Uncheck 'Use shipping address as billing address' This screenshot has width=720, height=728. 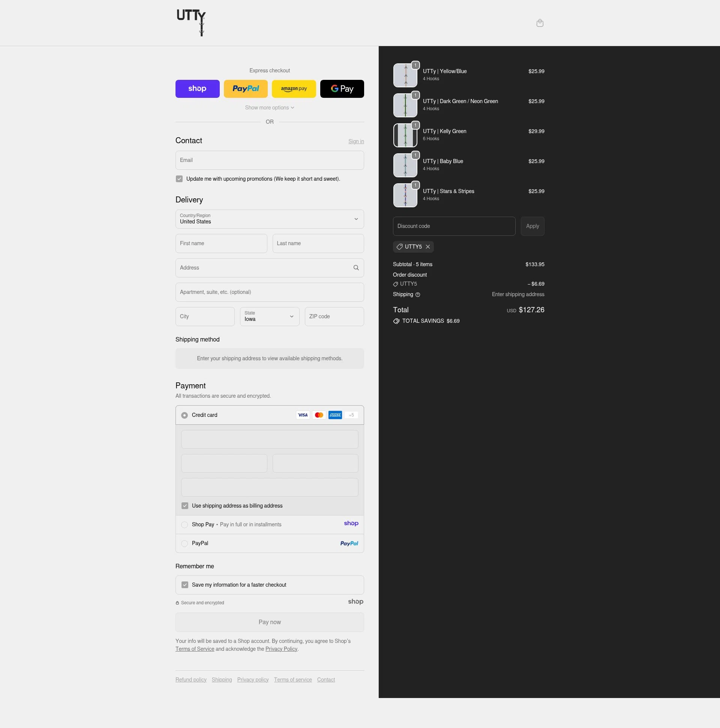[184, 506]
